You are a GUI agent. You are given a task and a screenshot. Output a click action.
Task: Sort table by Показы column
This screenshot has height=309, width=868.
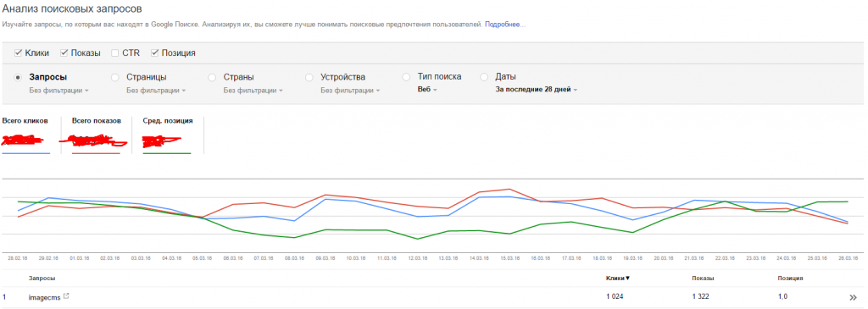(x=703, y=278)
